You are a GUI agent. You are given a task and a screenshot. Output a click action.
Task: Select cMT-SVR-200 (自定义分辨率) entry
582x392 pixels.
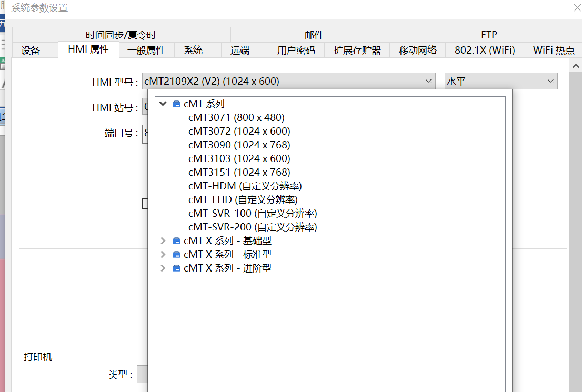[x=253, y=227]
